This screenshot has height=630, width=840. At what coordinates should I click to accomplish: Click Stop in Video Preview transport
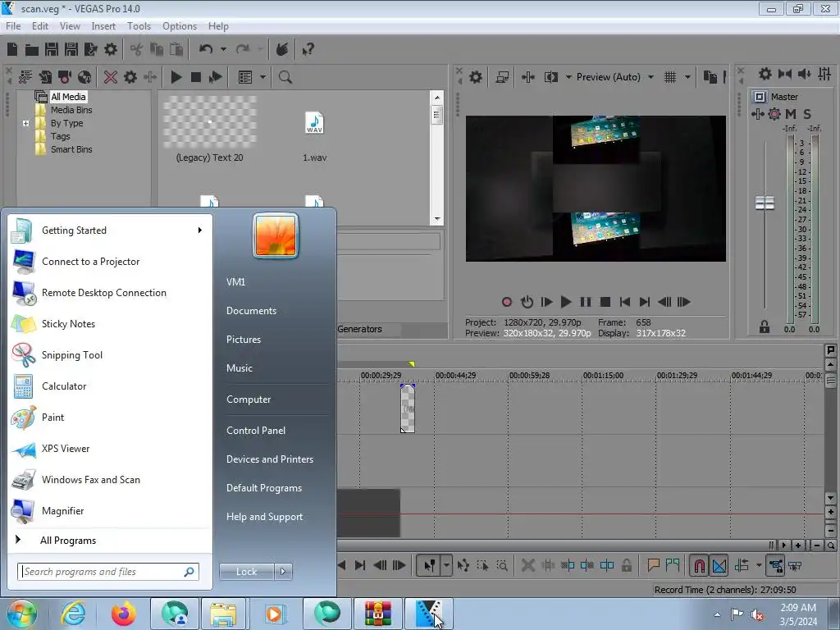tap(605, 302)
